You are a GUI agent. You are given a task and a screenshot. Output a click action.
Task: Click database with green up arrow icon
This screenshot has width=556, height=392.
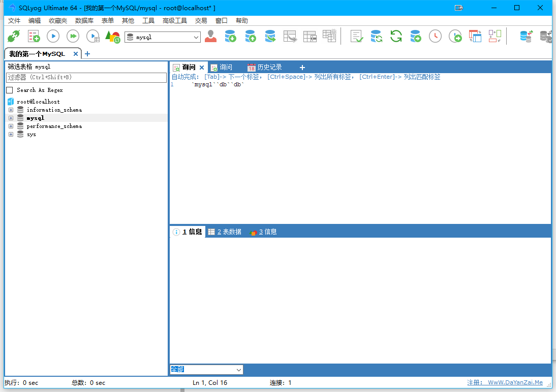[x=251, y=36]
